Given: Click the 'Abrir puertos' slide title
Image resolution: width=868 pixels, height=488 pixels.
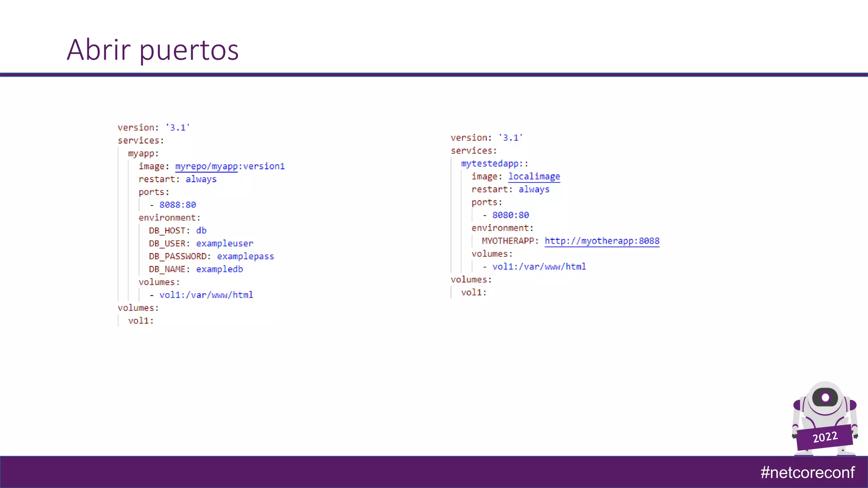Looking at the screenshot, I should pos(153,50).
